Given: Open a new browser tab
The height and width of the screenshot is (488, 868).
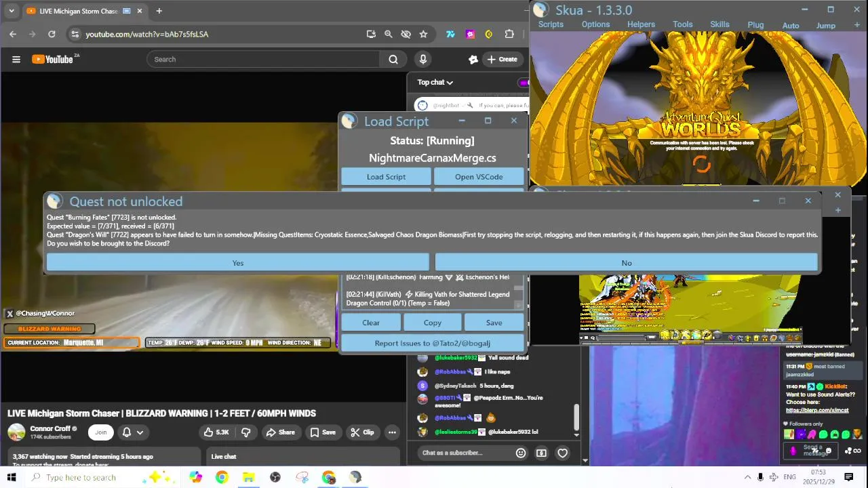Looking at the screenshot, I should (159, 11).
